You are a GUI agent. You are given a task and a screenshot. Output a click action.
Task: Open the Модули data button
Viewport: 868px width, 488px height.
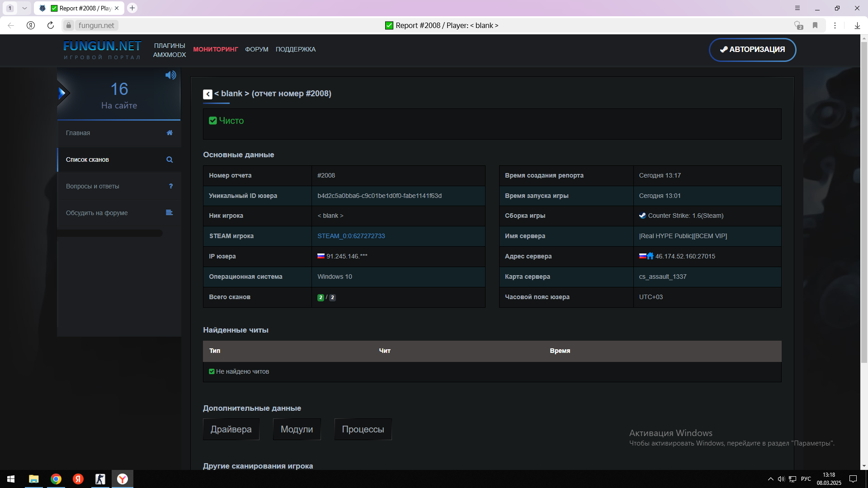click(x=297, y=429)
